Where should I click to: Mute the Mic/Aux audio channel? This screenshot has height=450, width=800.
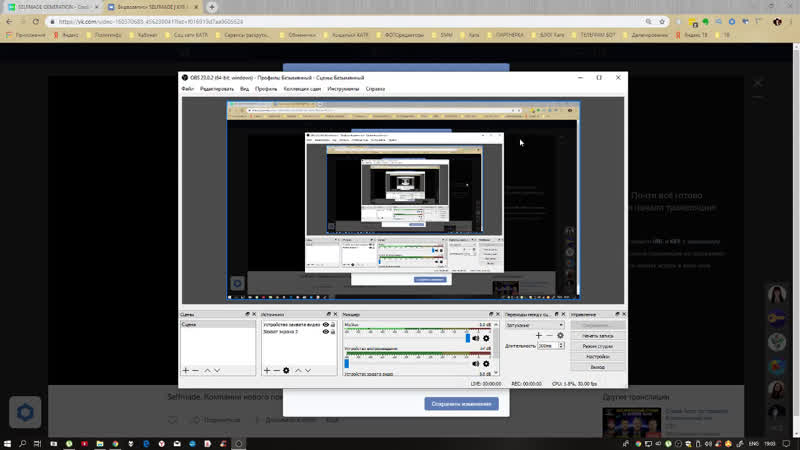[476, 338]
